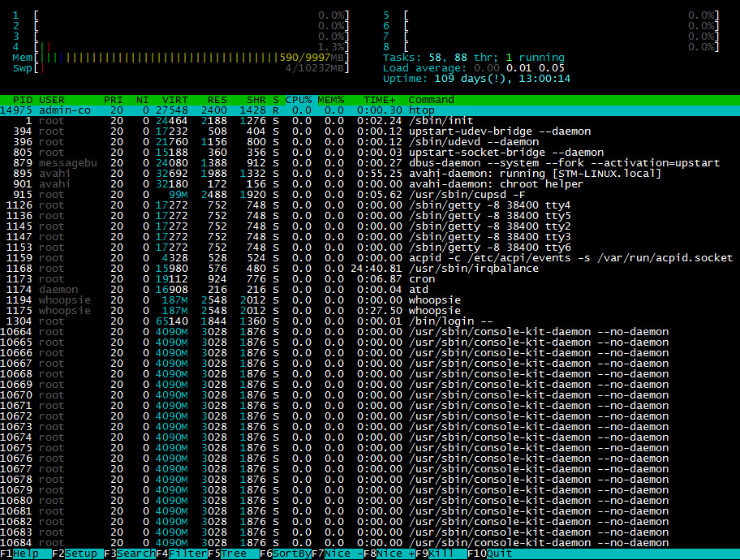740x560 pixels.
Task: Toggle F5 Tree view
Action: [x=233, y=554]
